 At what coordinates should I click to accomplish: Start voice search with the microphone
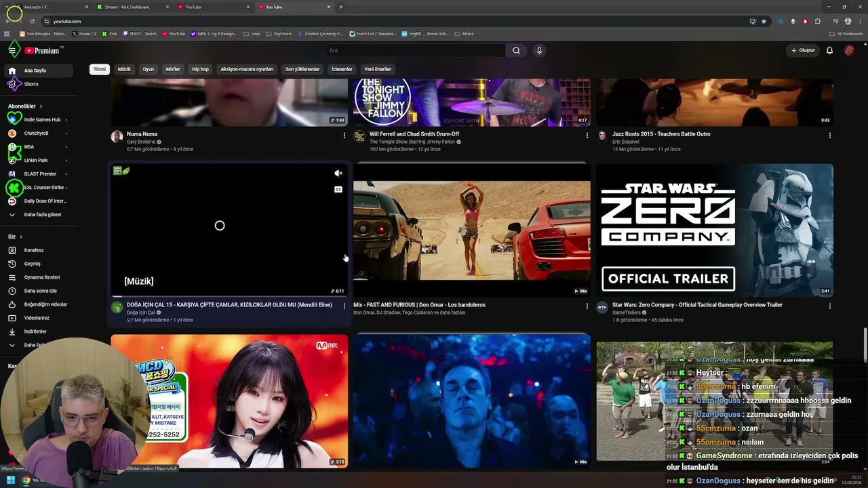[539, 50]
